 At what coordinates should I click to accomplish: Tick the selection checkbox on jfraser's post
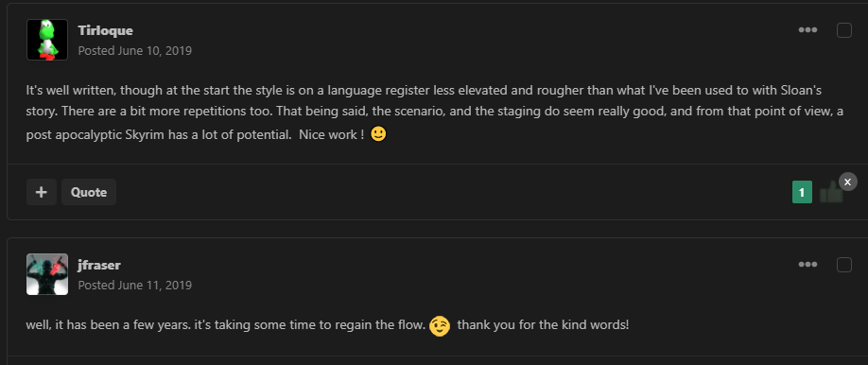[x=843, y=265]
